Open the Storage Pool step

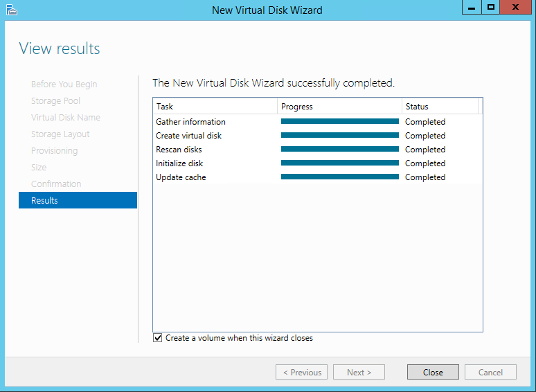(x=55, y=101)
